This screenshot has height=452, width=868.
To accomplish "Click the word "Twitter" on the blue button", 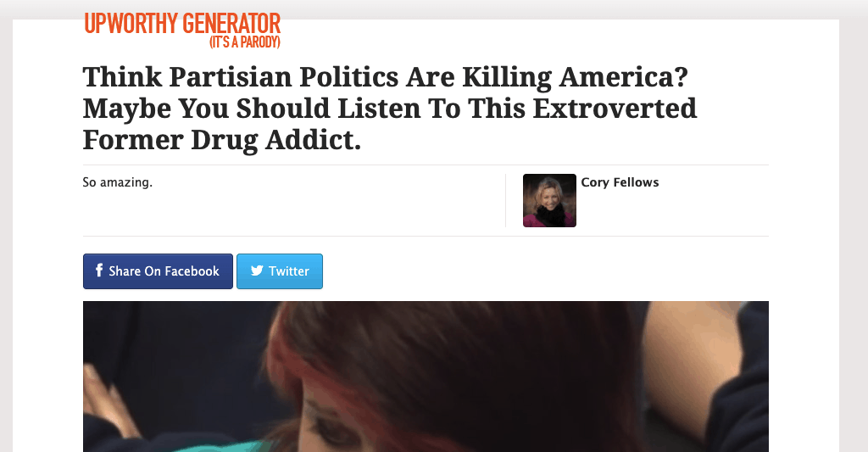I will [289, 271].
